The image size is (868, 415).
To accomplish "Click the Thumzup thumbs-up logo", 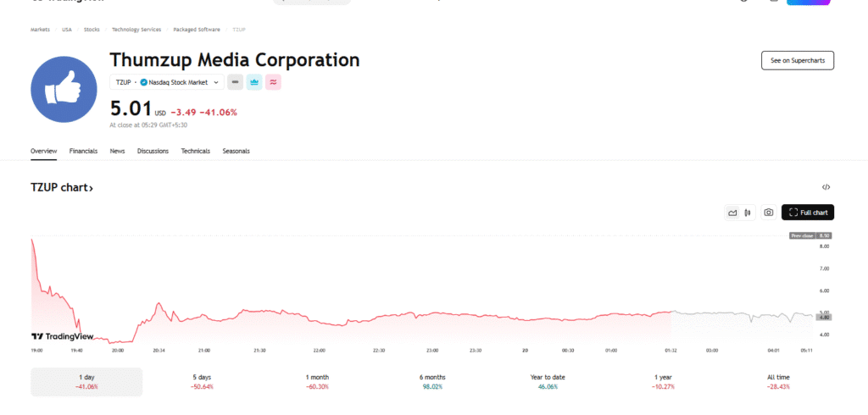I will click(65, 90).
